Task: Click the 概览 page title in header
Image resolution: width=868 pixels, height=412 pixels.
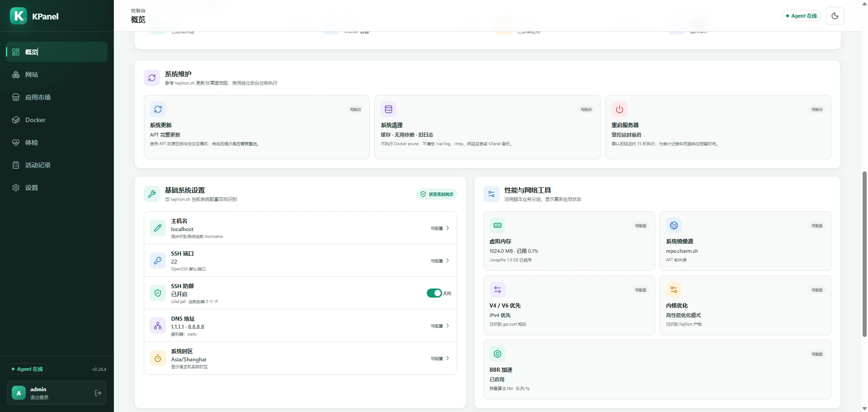Action: click(x=138, y=19)
